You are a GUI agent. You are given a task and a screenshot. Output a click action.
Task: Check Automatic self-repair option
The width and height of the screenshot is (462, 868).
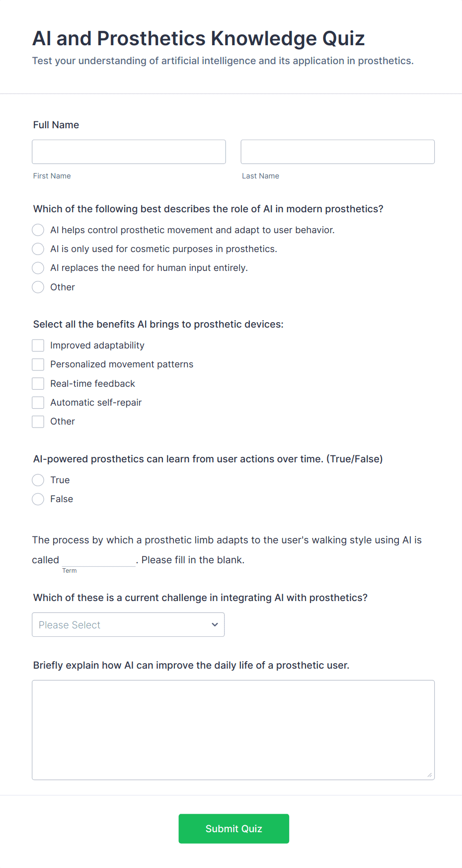point(38,402)
